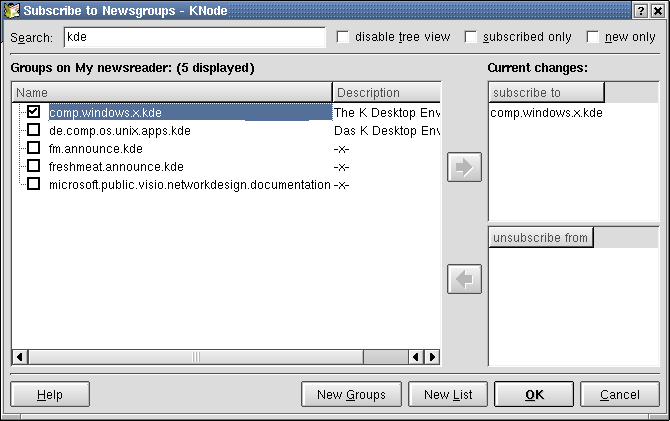
Task: Toggle the new only checkbox
Action: [x=593, y=37]
